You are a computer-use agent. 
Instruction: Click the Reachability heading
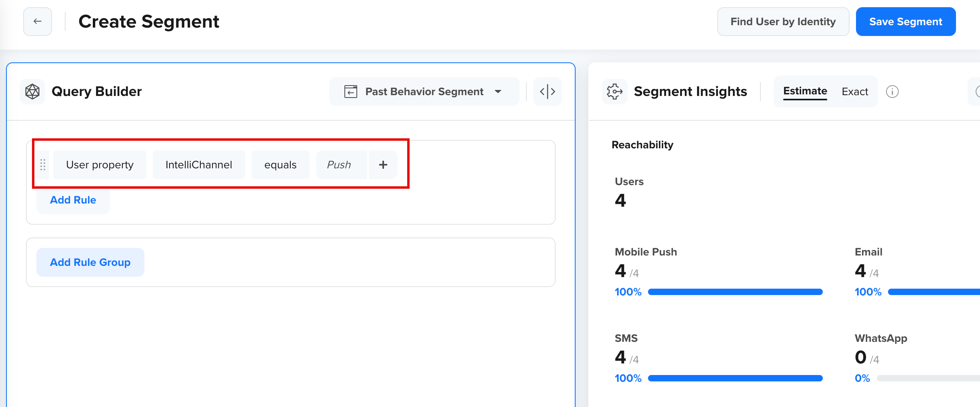point(642,145)
